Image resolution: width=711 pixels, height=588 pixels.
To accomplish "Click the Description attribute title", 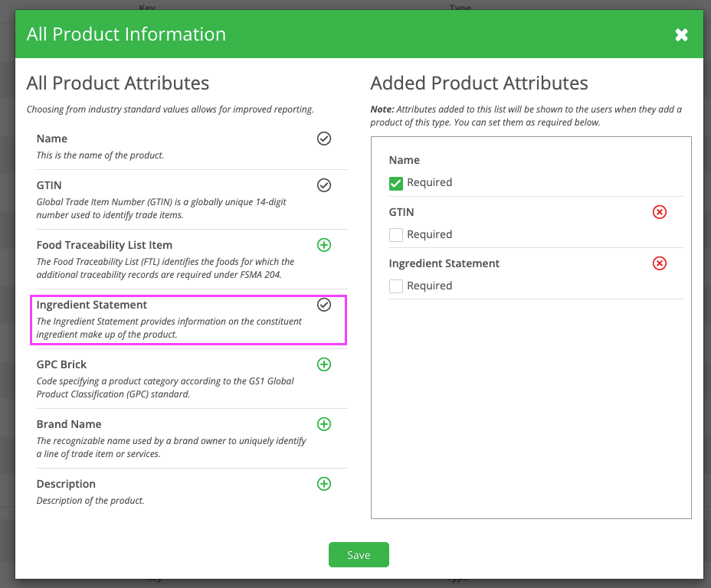I will (x=66, y=484).
